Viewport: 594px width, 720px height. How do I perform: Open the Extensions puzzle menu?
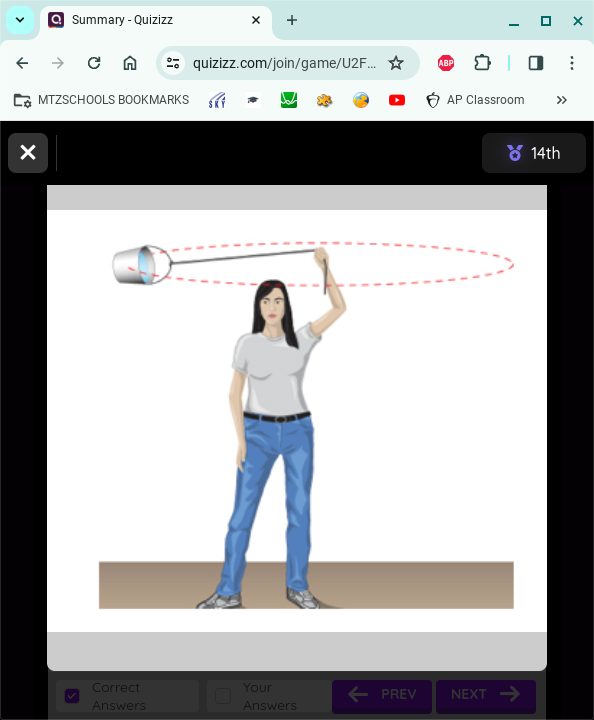pyautogui.click(x=482, y=63)
